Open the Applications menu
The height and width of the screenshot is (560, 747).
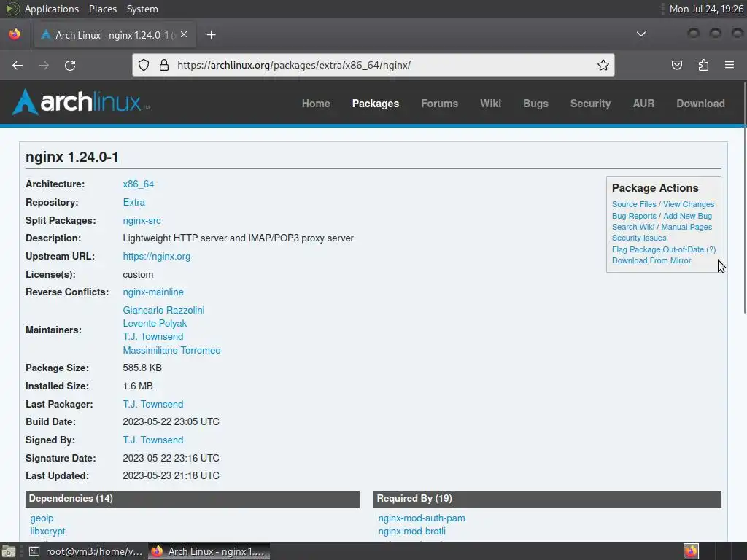pyautogui.click(x=52, y=9)
